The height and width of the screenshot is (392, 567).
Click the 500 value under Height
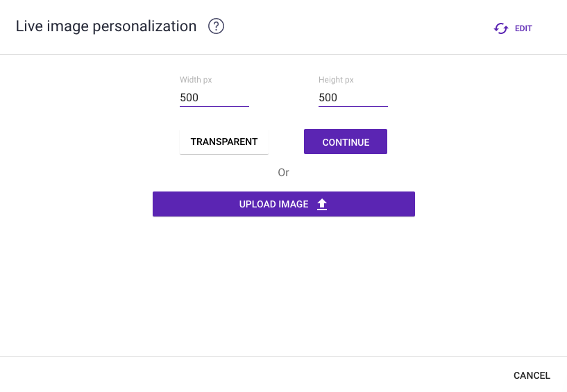click(x=328, y=98)
